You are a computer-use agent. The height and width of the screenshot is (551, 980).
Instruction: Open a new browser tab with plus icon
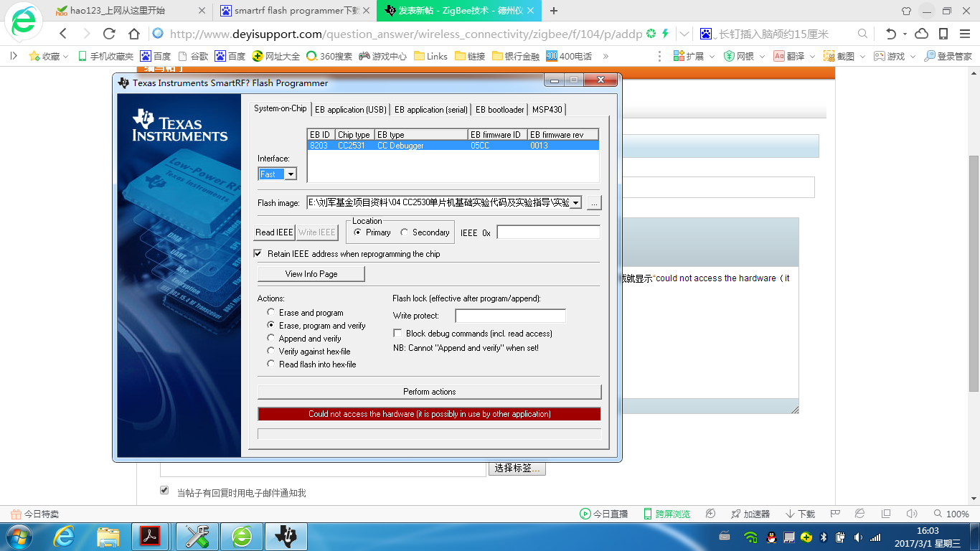click(553, 11)
